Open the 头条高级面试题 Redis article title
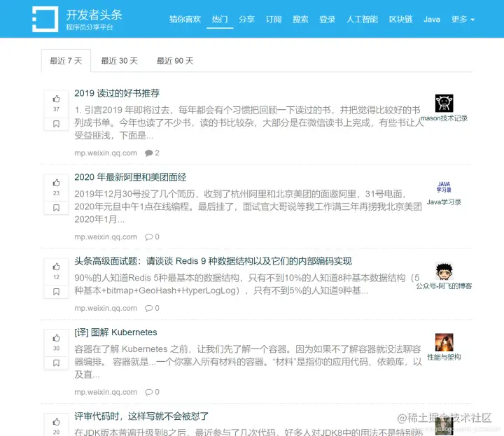The width and height of the screenshot is (504, 436). click(213, 261)
